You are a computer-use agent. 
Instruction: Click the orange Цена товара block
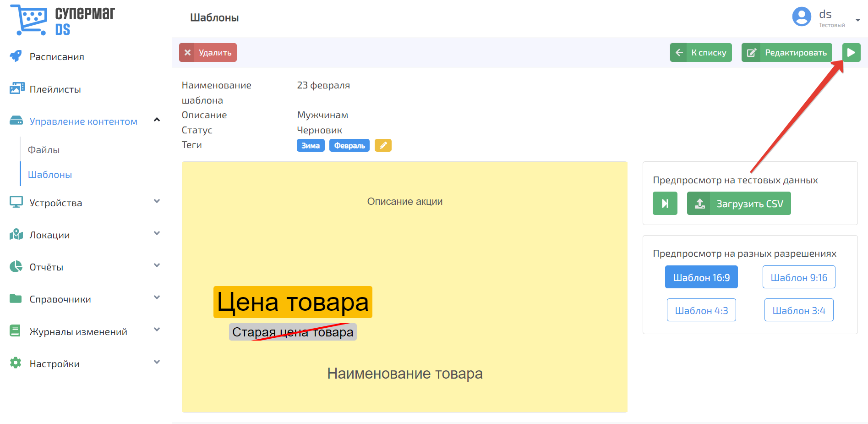[293, 302]
